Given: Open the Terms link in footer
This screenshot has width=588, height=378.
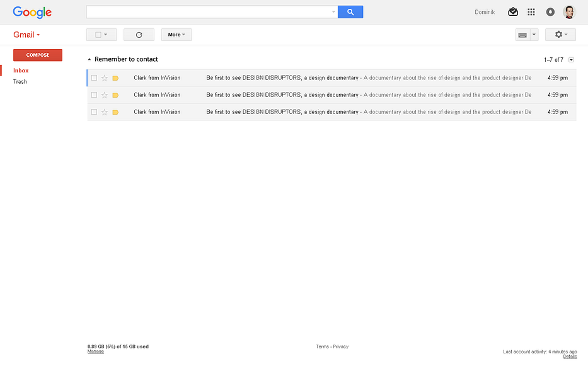Looking at the screenshot, I should pos(322,346).
